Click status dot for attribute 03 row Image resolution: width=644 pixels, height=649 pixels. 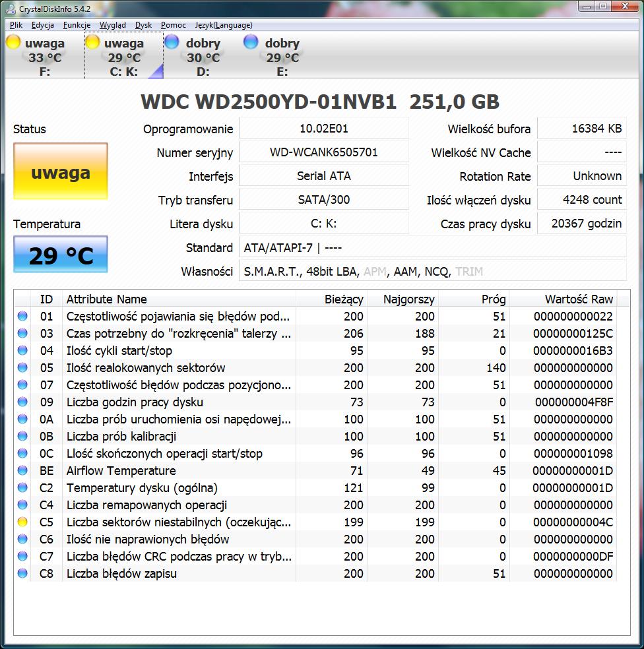[x=22, y=333]
